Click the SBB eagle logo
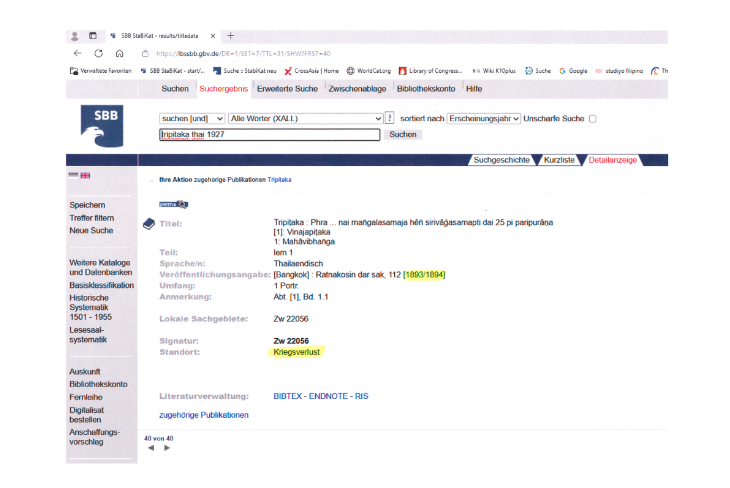Viewport: 730px width, 488px height. click(x=102, y=126)
